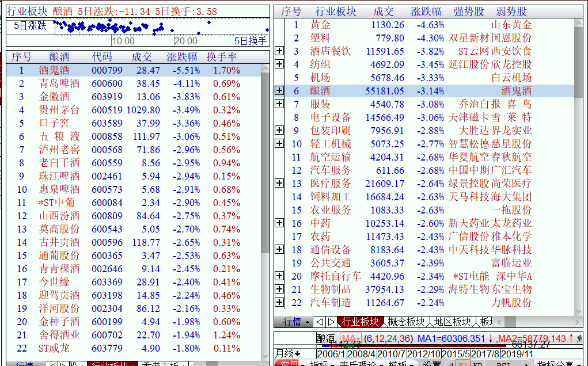Viewport: 588px width, 366px height.
Task: Select the ST威龙 stock row
Action: click(134, 348)
